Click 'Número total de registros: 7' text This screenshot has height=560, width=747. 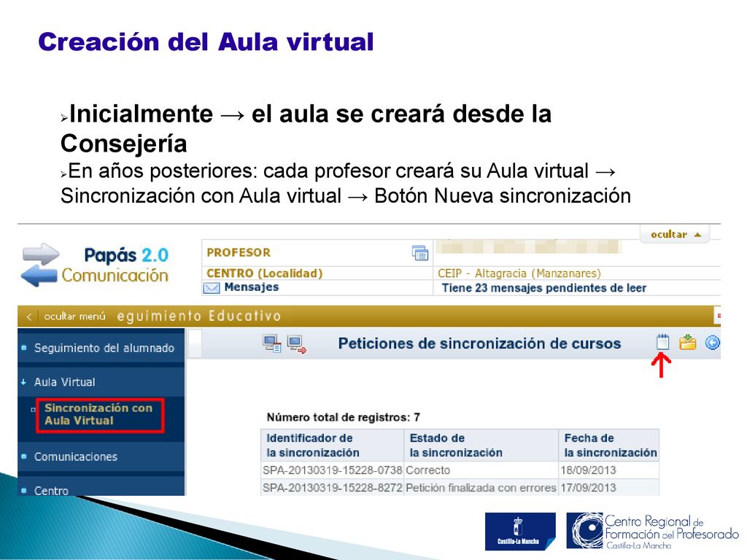[343, 418]
